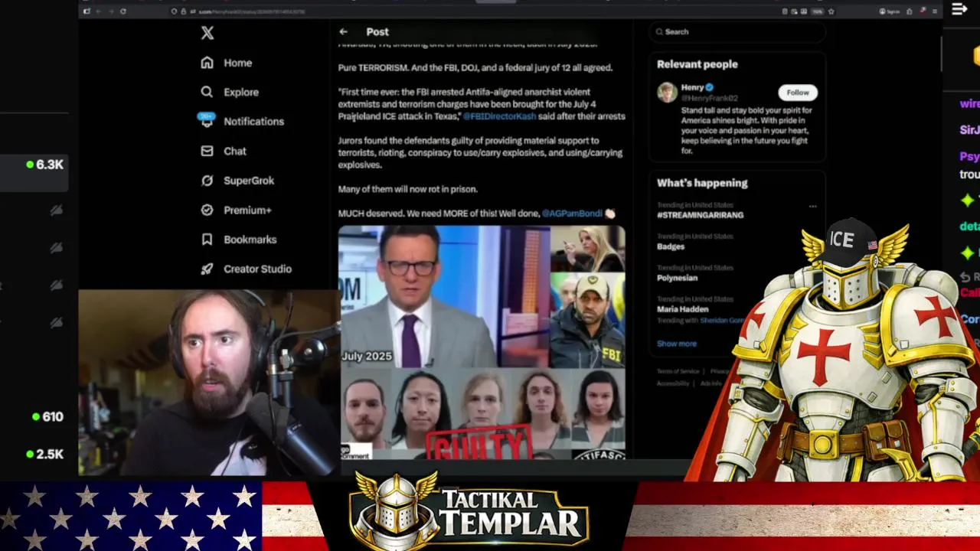980x551 pixels.
Task: Open Premium+ via the badge icon
Action: point(207,210)
